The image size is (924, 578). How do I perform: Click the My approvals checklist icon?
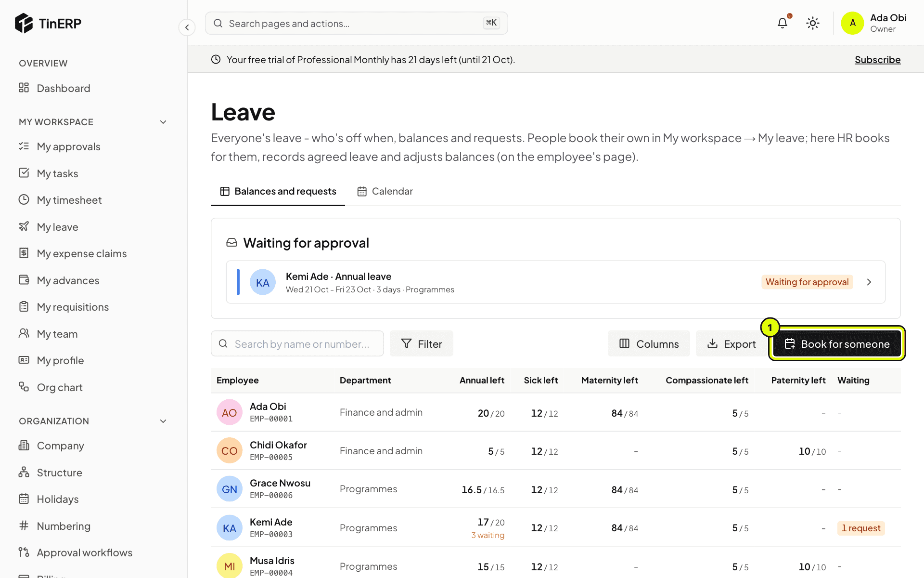(x=24, y=146)
